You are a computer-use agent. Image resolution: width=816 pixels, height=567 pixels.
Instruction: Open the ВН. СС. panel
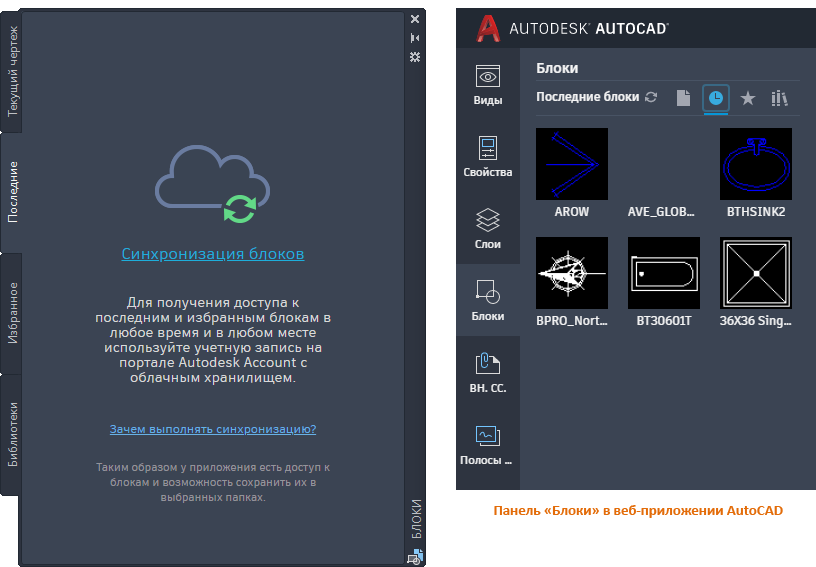[488, 372]
